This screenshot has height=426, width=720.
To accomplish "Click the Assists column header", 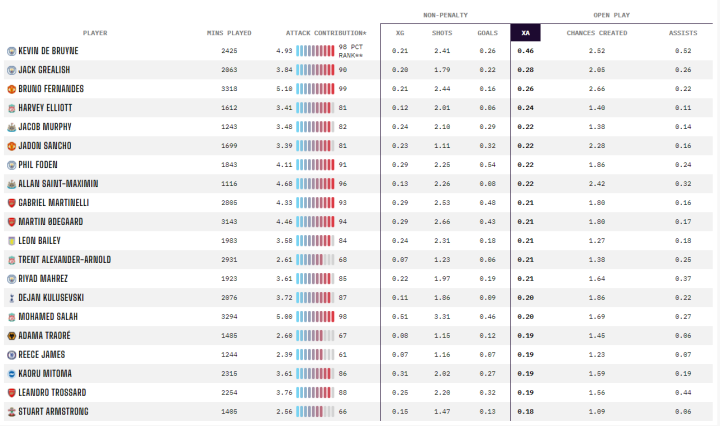I will coord(683,33).
